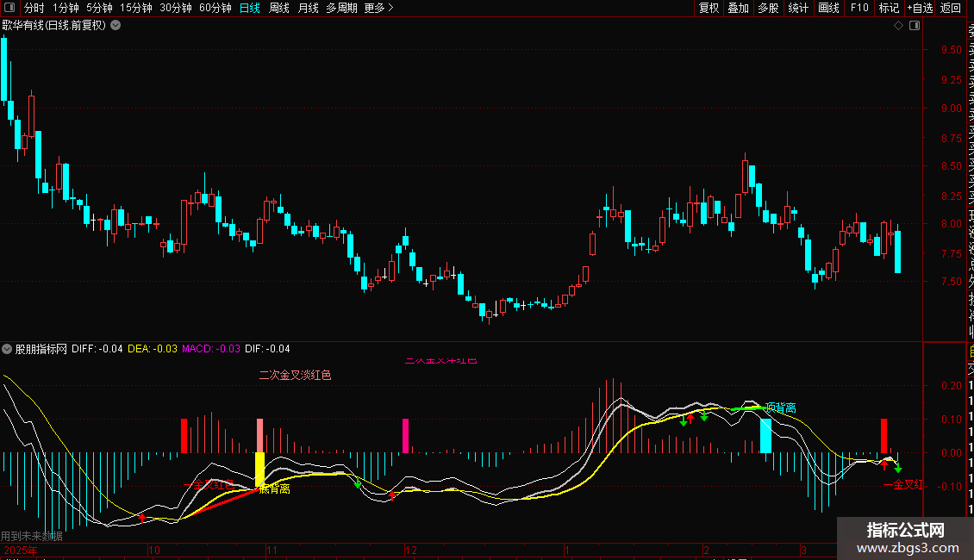Switch to the 60分钟 period tab
Screen dimensions: 974x560
(x=215, y=8)
